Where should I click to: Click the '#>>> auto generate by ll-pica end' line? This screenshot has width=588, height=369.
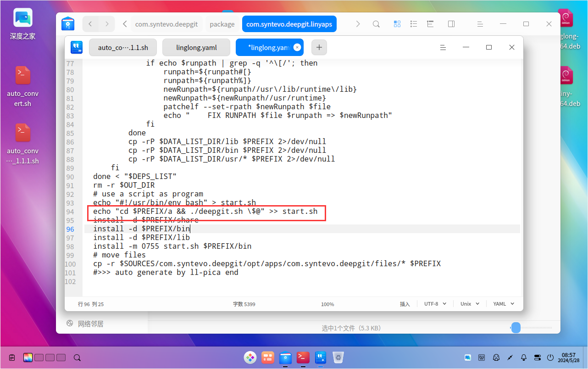click(x=166, y=272)
